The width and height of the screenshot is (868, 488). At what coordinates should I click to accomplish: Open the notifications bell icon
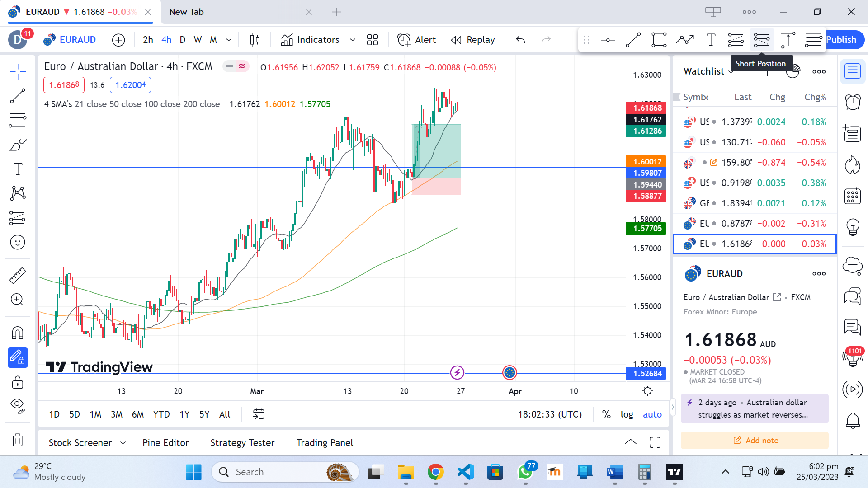point(853,421)
